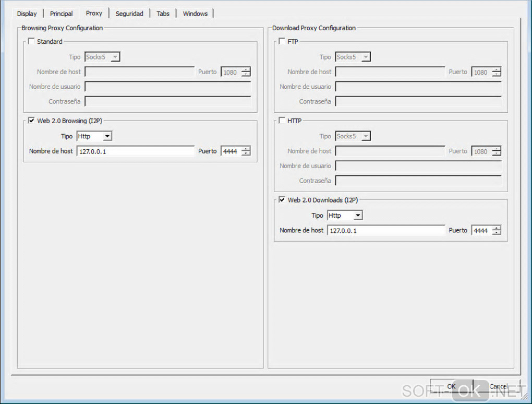Uncheck Web 2.0 Downloads (I2P)
The image size is (532, 404).
pos(282,199)
